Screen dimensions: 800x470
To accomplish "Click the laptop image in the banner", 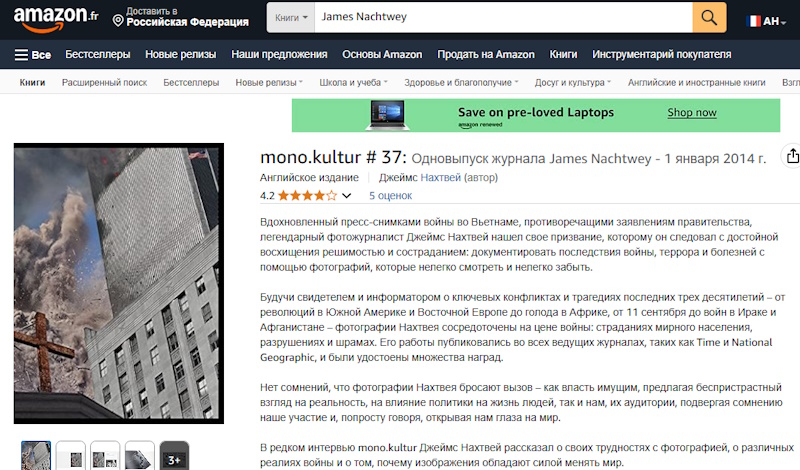I will point(388,115).
